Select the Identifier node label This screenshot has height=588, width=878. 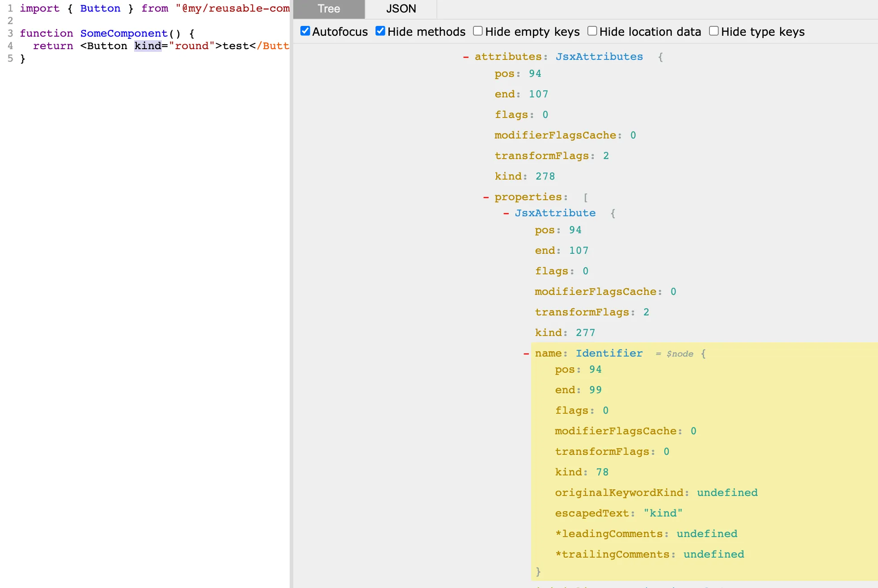[609, 353]
